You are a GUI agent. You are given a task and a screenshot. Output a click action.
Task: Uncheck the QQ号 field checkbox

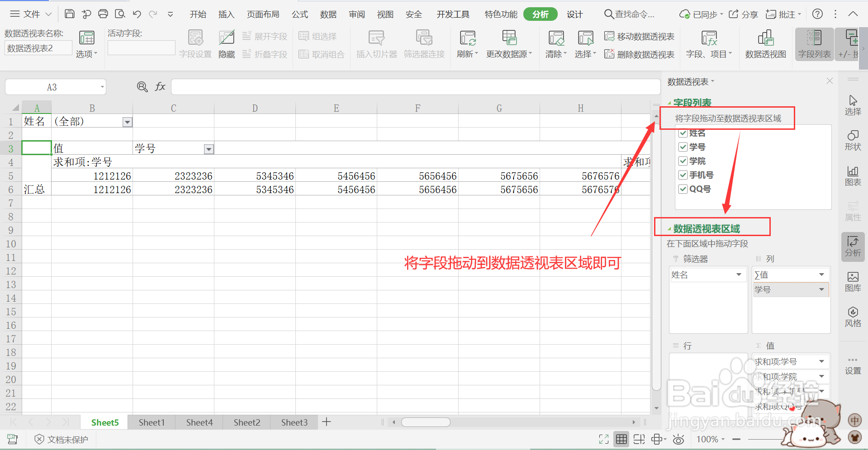tap(683, 189)
